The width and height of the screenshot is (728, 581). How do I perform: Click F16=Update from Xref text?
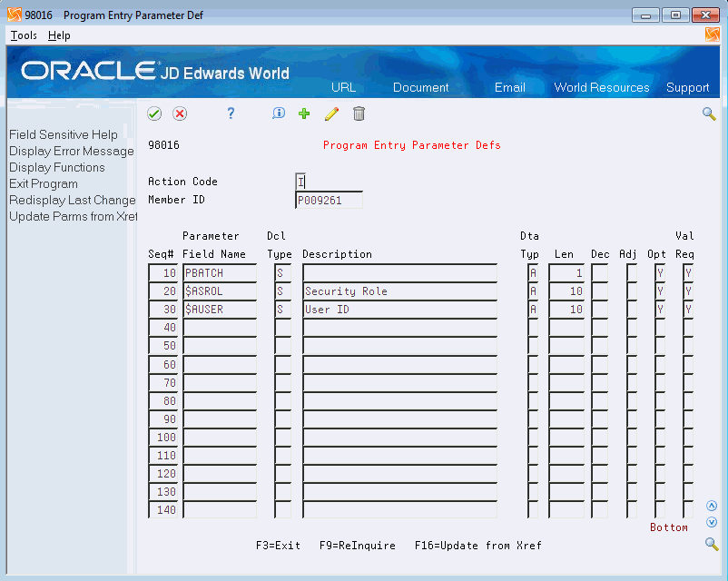[x=478, y=546]
